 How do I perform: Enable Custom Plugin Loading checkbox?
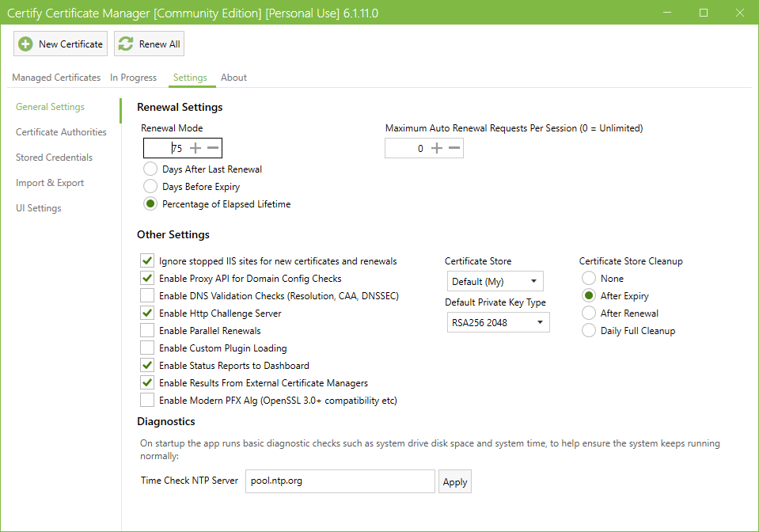pos(147,348)
